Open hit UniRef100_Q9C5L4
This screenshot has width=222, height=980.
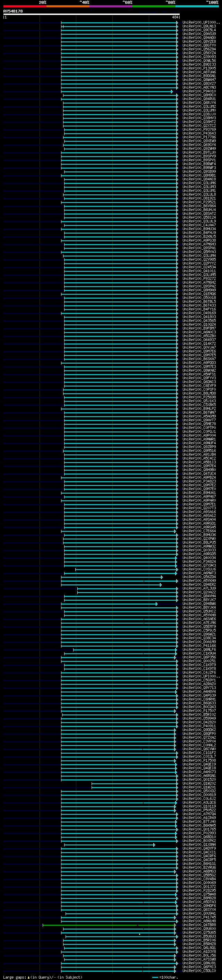pyautogui.click(x=199, y=30)
